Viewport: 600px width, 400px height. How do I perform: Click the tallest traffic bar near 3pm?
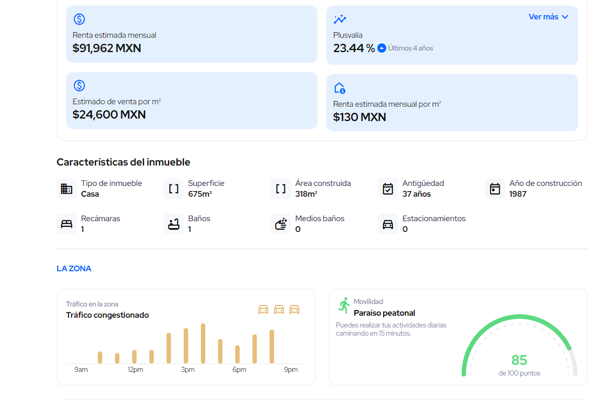pos(203,343)
